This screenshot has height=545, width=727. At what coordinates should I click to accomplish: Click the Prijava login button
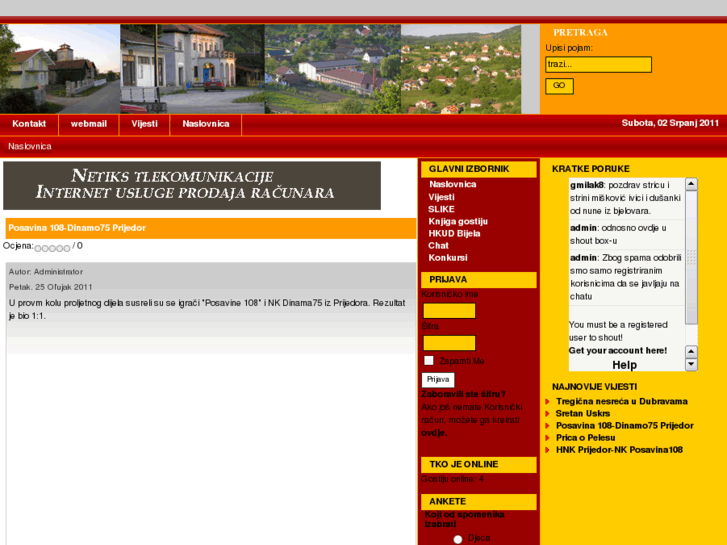coord(438,379)
